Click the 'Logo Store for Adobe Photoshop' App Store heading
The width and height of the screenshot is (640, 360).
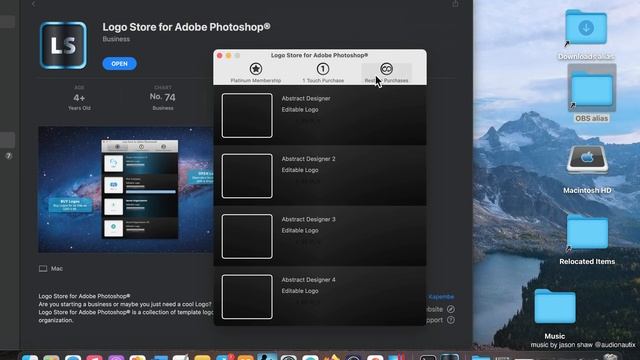[x=186, y=27]
